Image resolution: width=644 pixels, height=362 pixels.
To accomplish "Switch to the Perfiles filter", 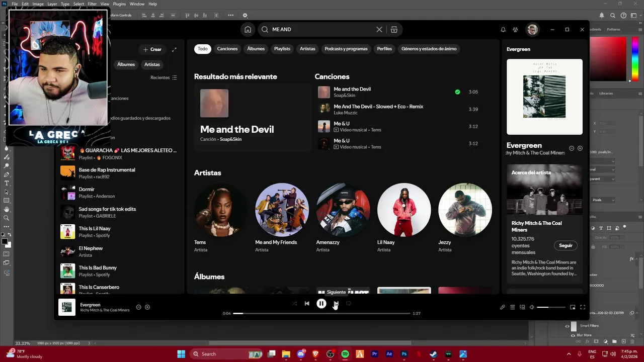I will (384, 49).
